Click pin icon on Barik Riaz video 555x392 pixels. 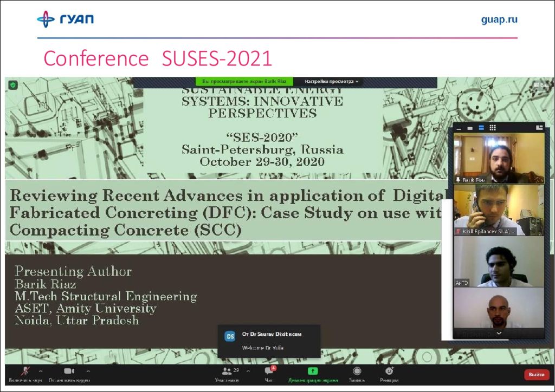pos(458,180)
